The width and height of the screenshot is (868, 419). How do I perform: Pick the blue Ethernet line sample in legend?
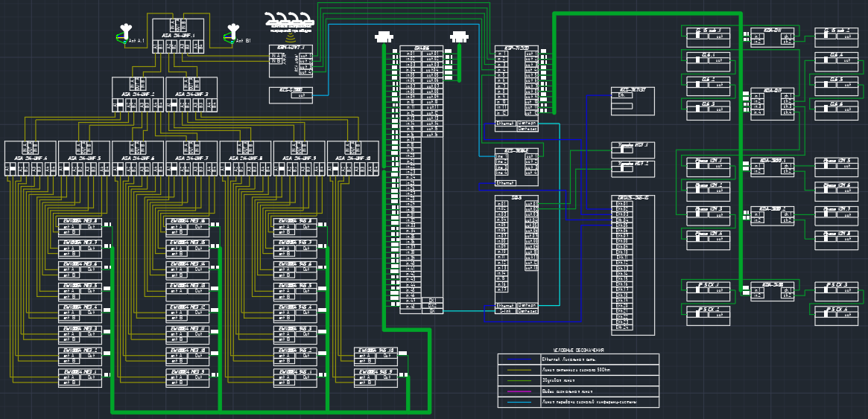tap(519, 359)
